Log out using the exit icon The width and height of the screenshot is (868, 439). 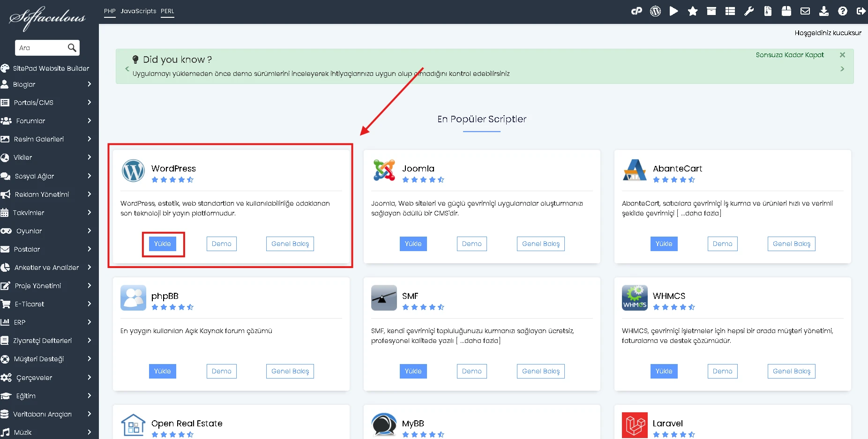click(861, 11)
